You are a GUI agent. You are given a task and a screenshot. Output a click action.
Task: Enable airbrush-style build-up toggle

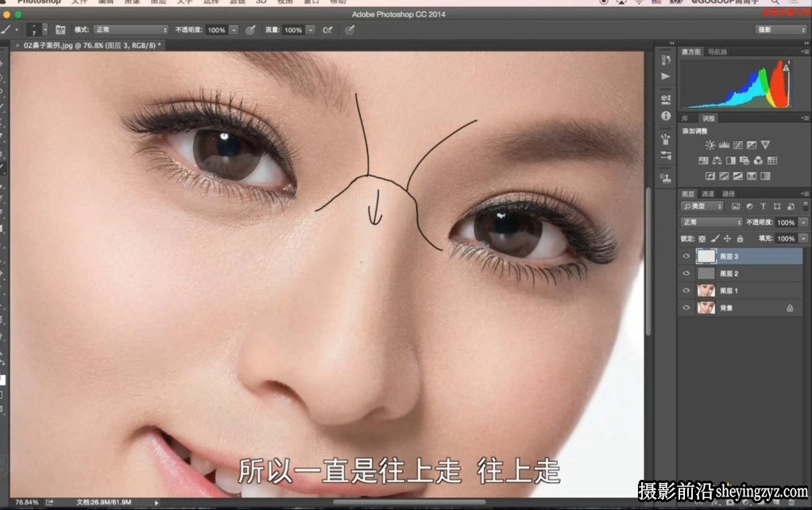[327, 30]
